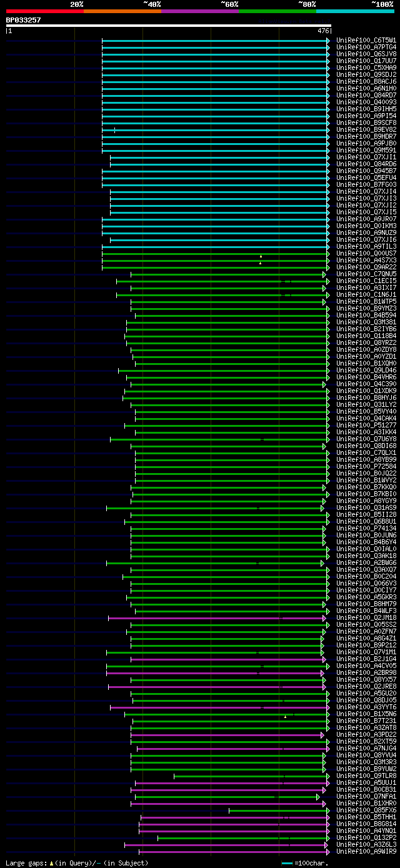
Task: Select label UniRef100_Q85FX6
Action: (x=366, y=810)
